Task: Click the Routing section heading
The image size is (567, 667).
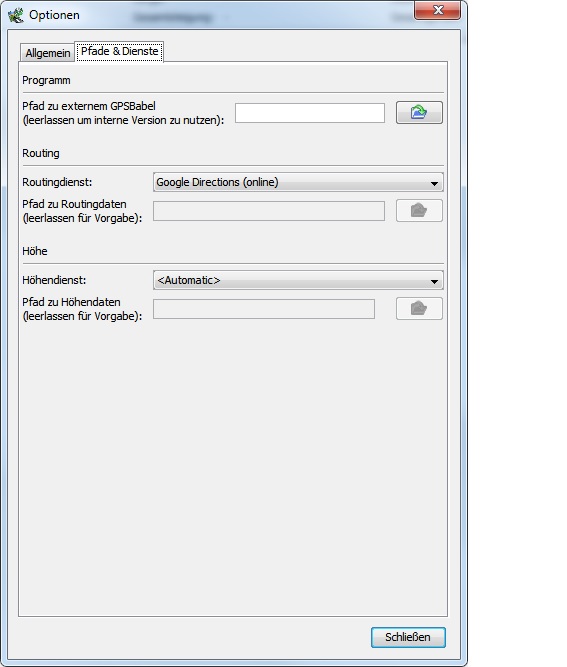Action: coord(41,153)
